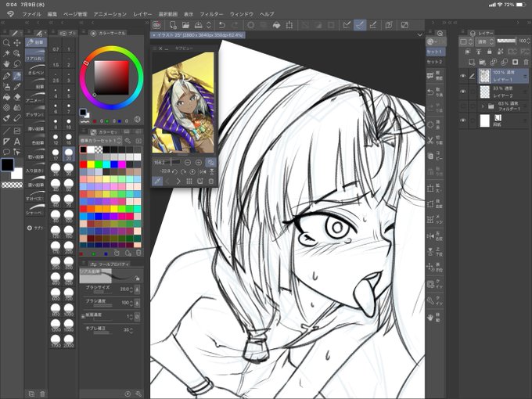Flip Sub View horizontally

203,171
